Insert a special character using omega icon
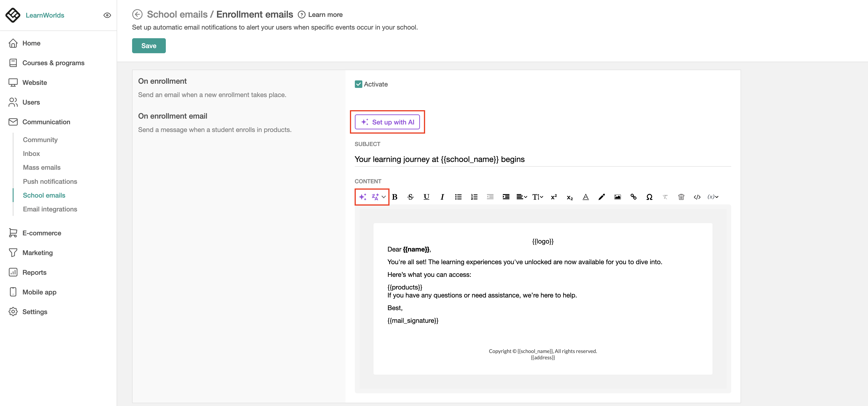The image size is (868, 406). coord(649,197)
